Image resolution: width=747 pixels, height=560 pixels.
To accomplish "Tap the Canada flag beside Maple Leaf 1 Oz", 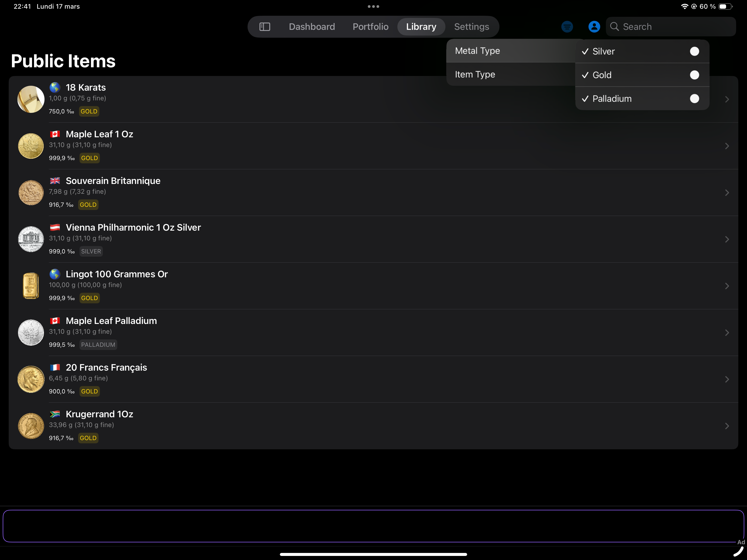I will tap(55, 134).
